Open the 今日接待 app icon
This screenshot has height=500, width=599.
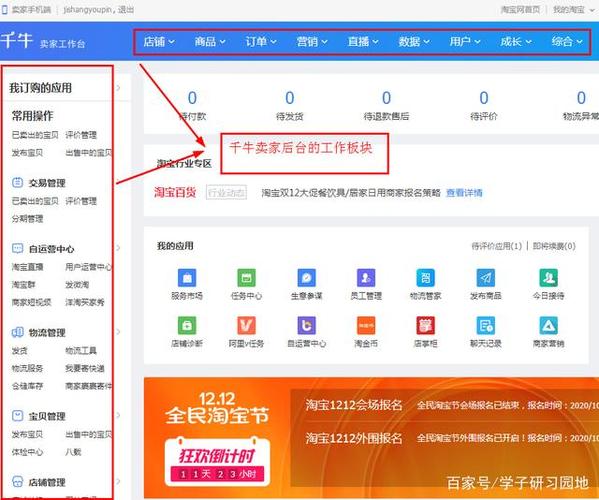tap(549, 278)
